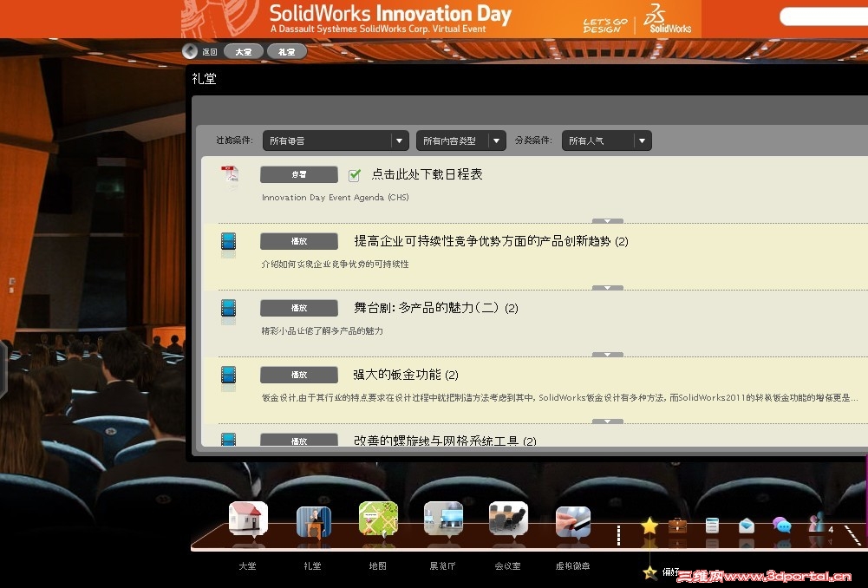Open the 虚拟徽章 virtual badge icon

click(x=573, y=521)
